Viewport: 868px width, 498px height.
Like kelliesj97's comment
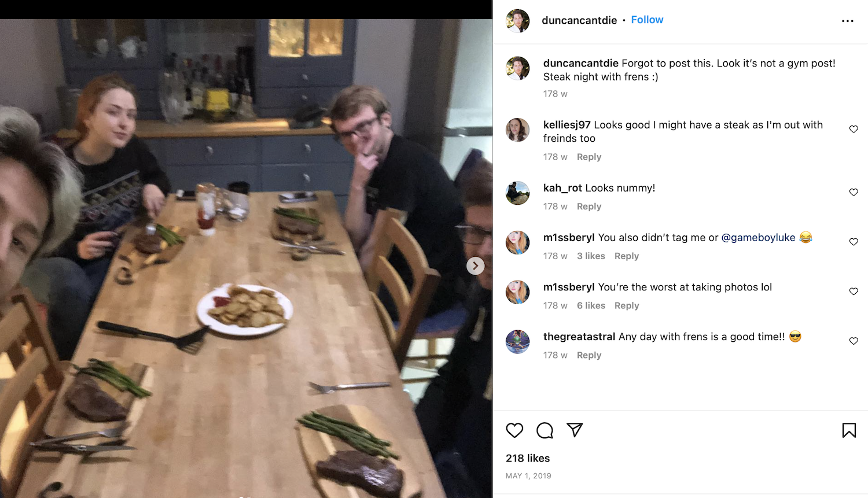(854, 129)
